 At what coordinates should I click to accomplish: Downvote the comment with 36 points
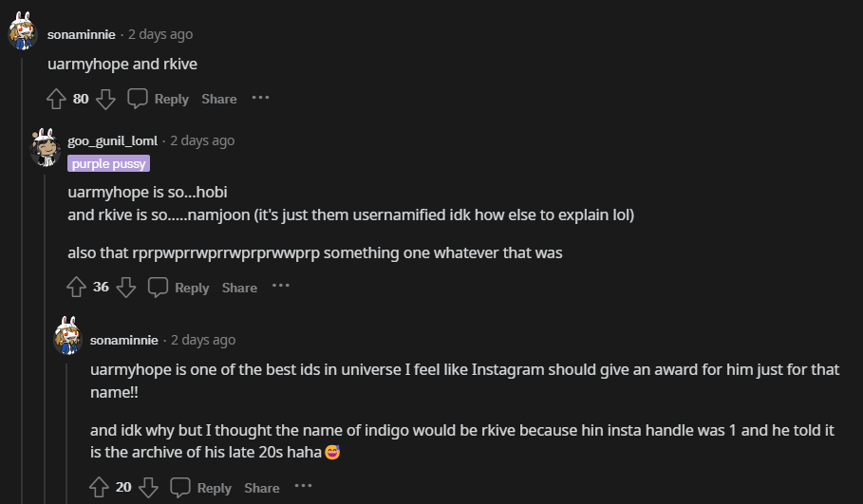click(x=126, y=288)
